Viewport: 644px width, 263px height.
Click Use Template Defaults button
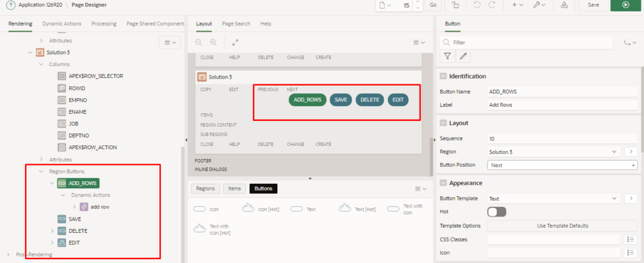point(553,225)
